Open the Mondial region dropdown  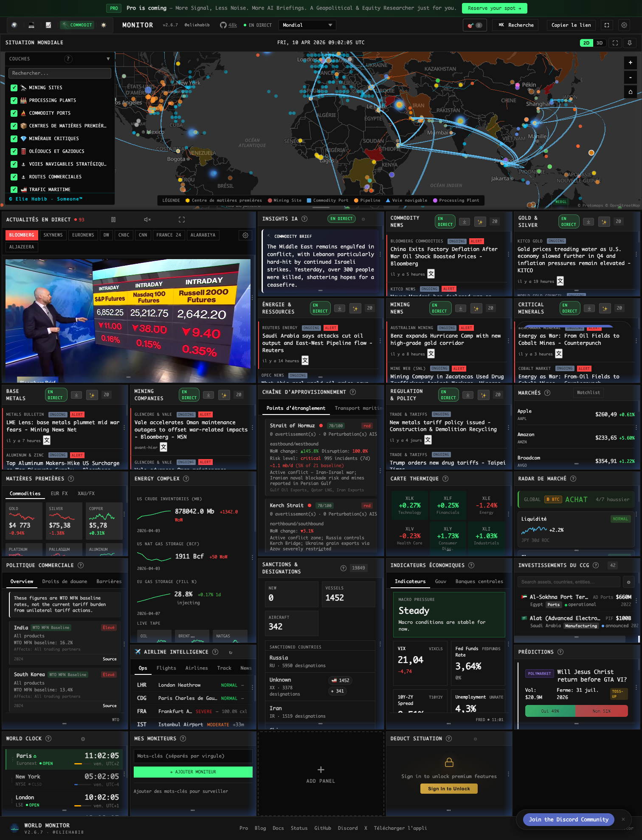click(x=307, y=25)
